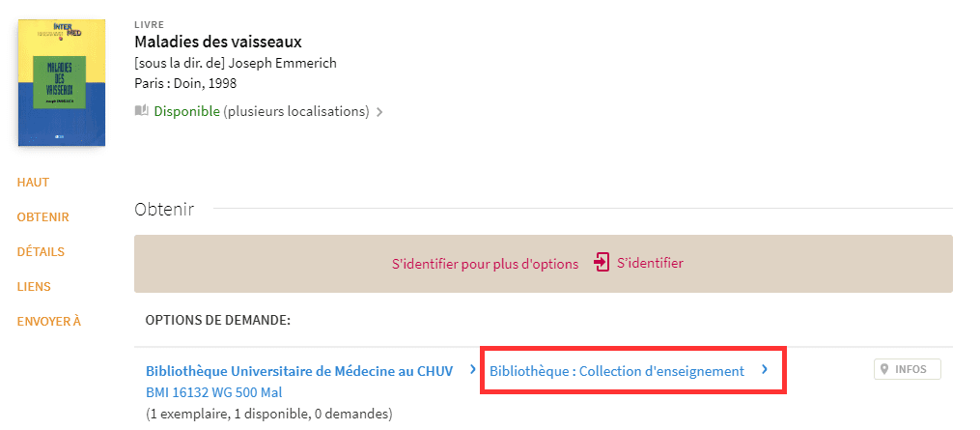Select Bibliothèque : Collection d'enseignement link

(x=617, y=371)
